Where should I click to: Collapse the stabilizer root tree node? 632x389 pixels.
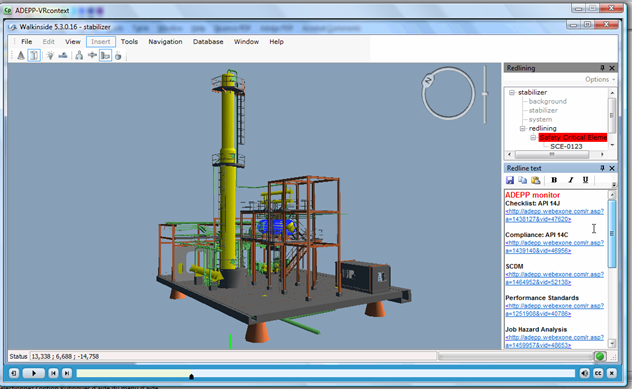tap(512, 92)
